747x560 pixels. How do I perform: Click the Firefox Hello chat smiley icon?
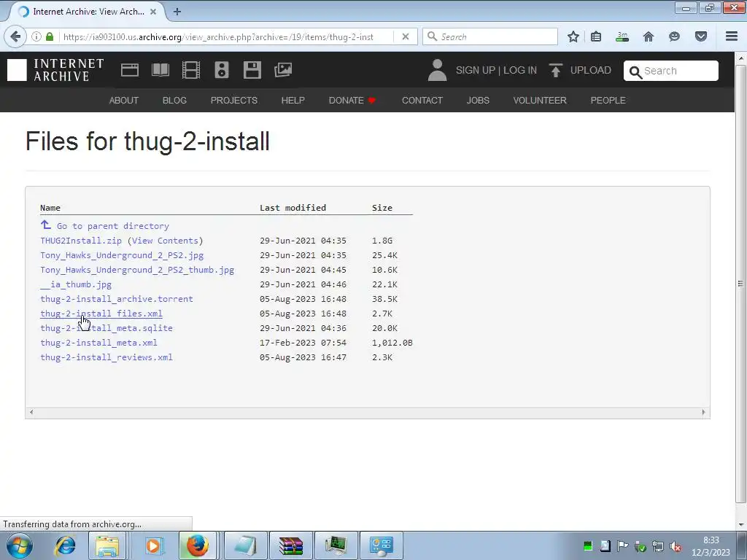coord(674,36)
